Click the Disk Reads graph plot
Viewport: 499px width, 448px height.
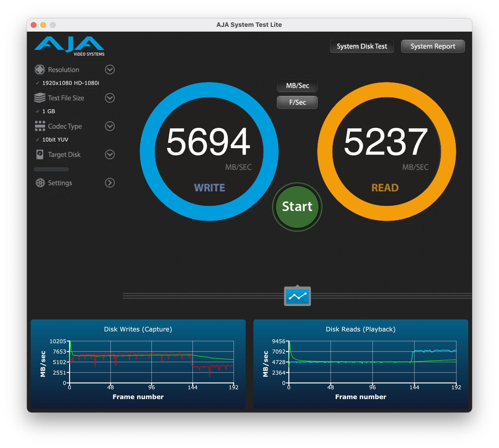coord(373,362)
